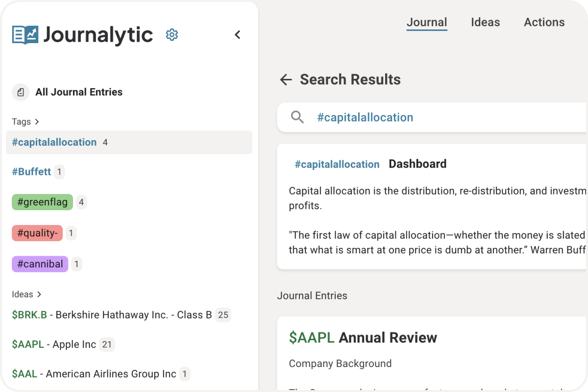Collapse the sidebar with the chevron

tap(238, 35)
